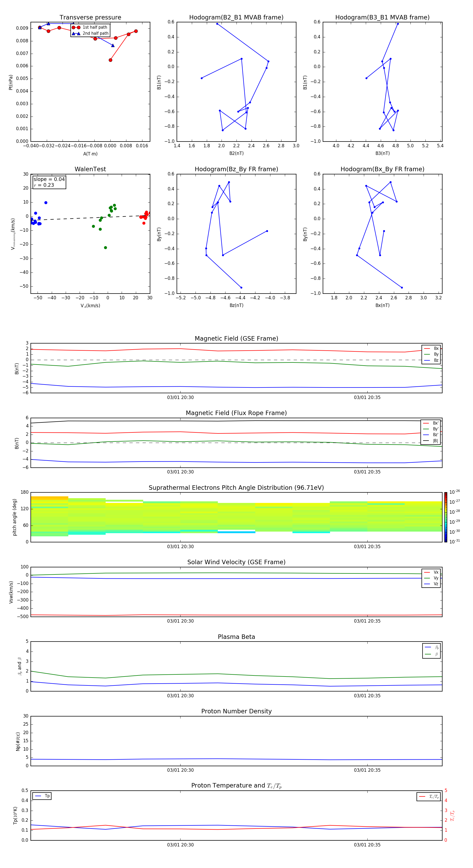Select the 'r = 0.23' annotation
473x868 pixels.
[44, 185]
